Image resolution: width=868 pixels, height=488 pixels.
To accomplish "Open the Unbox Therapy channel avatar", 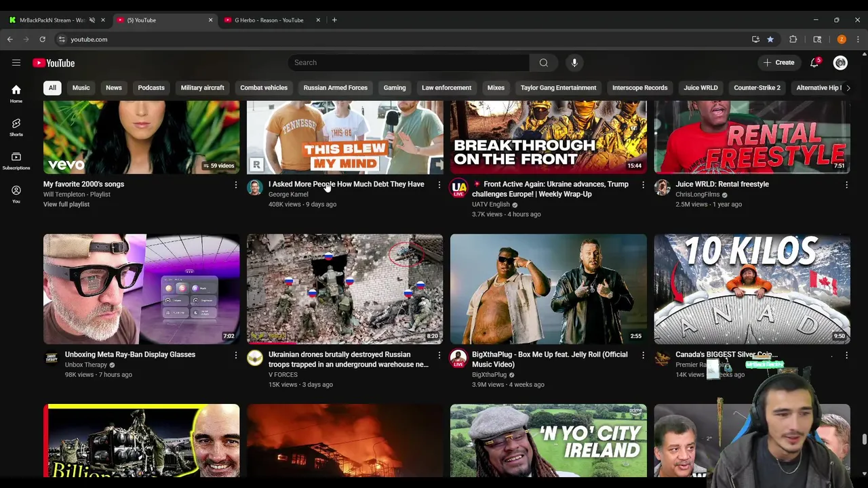I will point(52,358).
